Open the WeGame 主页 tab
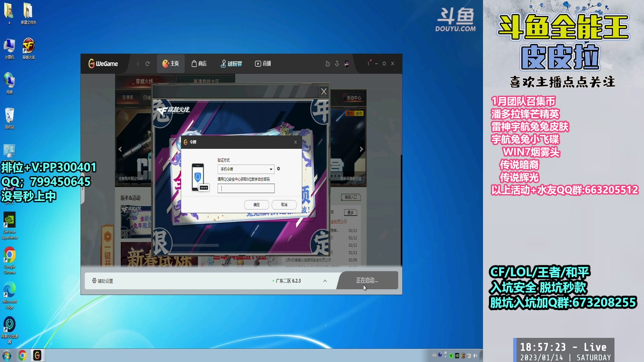The width and height of the screenshot is (644, 362). (171, 64)
